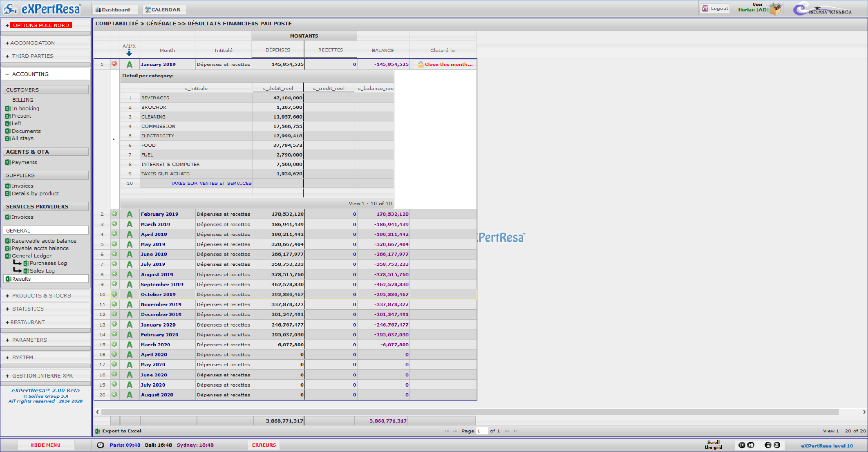Click the green A icon for March 2019

(x=130, y=224)
